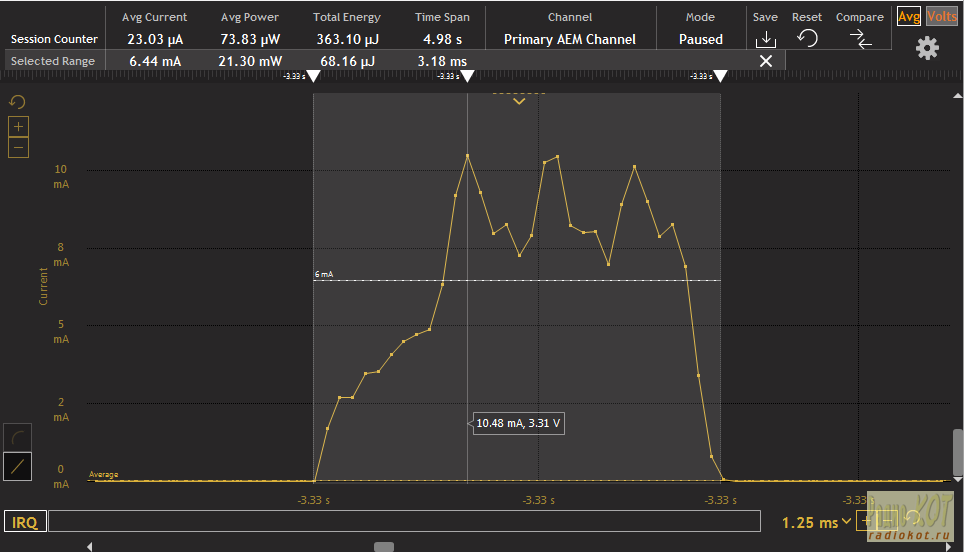The width and height of the screenshot is (964, 552).
Task: Open the Primary AEM Channel selector
Action: 569,39
